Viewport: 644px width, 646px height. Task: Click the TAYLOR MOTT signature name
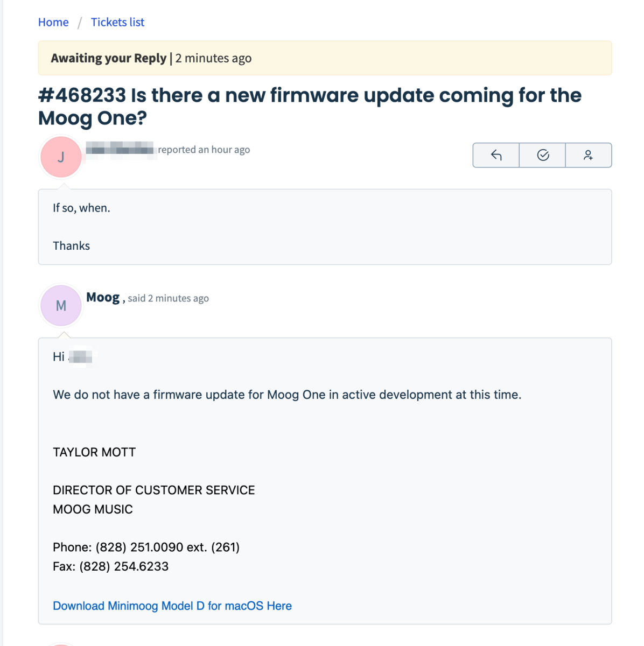point(94,452)
